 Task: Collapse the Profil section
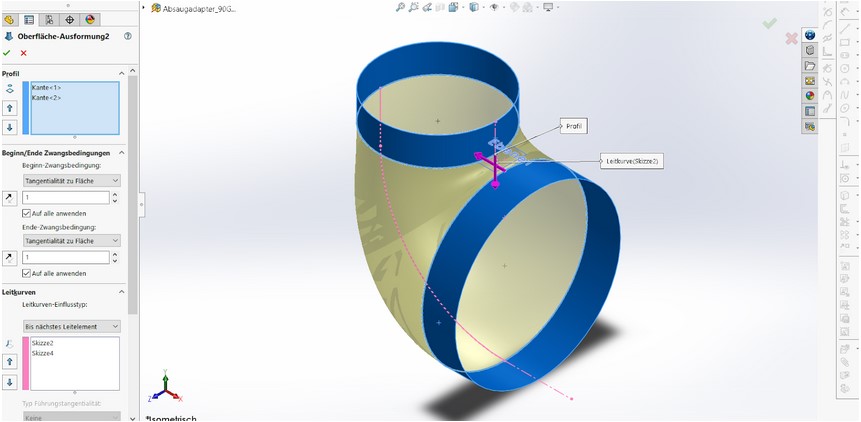(x=121, y=73)
